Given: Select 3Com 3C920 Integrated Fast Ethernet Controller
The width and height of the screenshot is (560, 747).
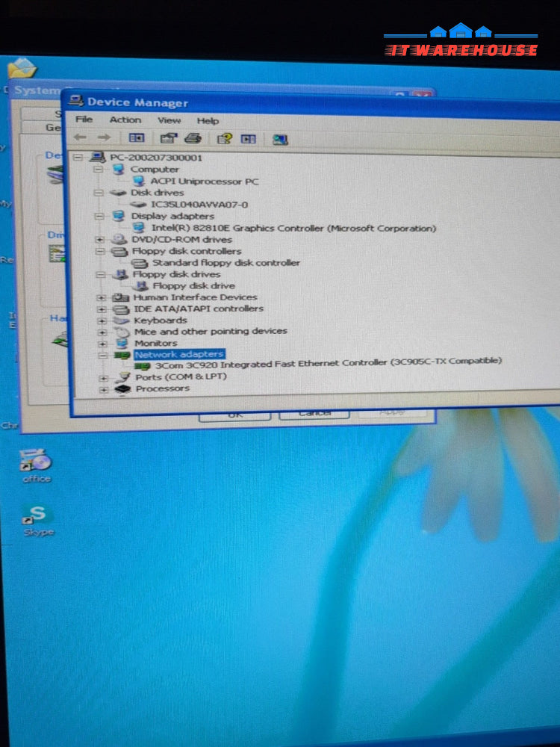Looking at the screenshot, I should [328, 364].
